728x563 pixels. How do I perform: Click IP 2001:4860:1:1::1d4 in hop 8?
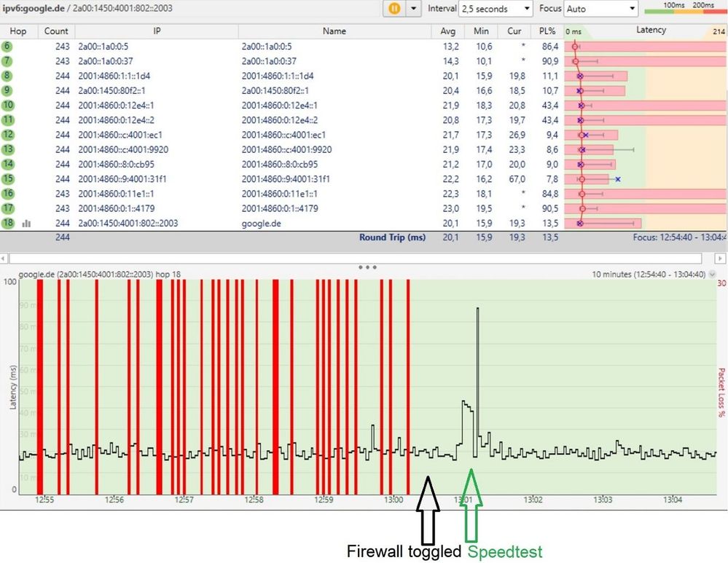click(114, 76)
